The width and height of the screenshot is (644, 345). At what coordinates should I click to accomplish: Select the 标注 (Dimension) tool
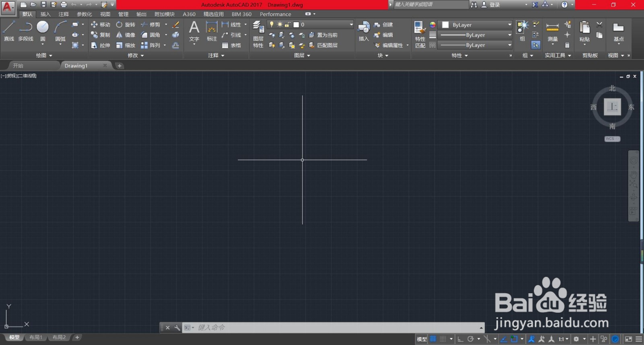point(212,31)
